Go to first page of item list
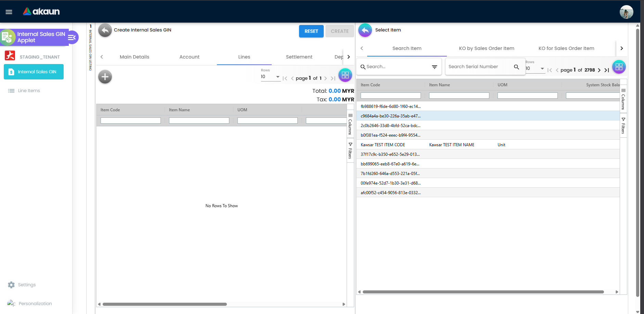 [550, 70]
